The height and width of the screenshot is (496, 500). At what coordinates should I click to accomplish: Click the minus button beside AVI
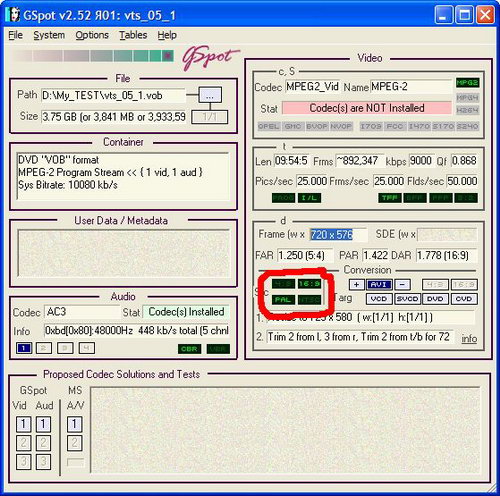tap(402, 285)
